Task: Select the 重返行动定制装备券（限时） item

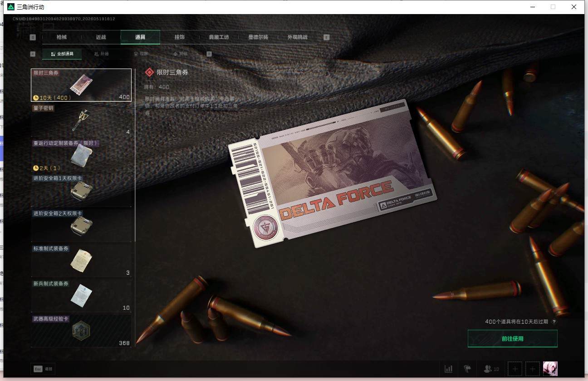Action: [81, 155]
